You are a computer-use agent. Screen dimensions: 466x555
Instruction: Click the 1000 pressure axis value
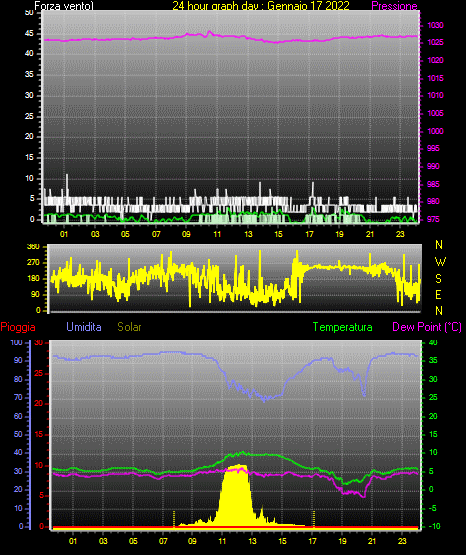[x=435, y=131]
